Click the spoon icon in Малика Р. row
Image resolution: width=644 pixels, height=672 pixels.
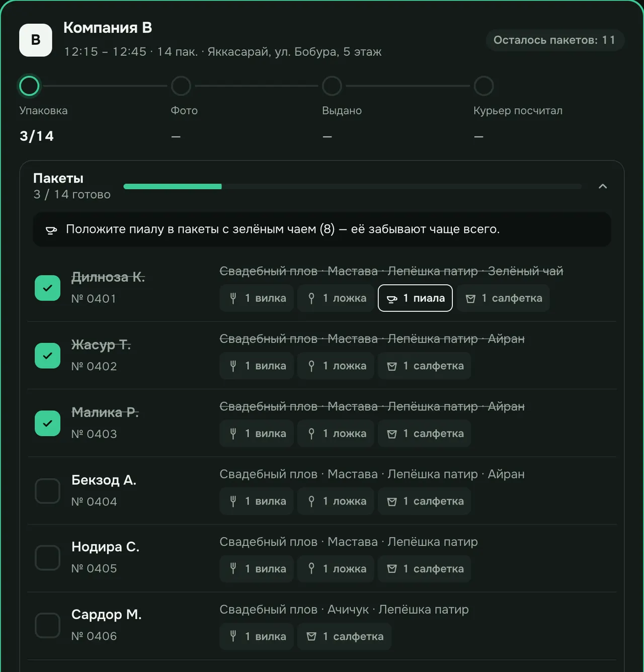pyautogui.click(x=311, y=434)
